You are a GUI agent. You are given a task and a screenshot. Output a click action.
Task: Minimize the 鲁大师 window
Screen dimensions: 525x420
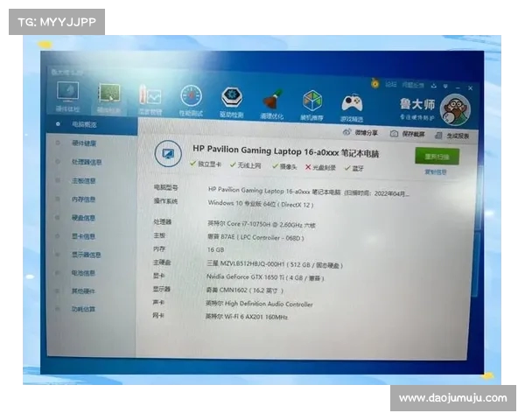pyautogui.click(x=458, y=87)
